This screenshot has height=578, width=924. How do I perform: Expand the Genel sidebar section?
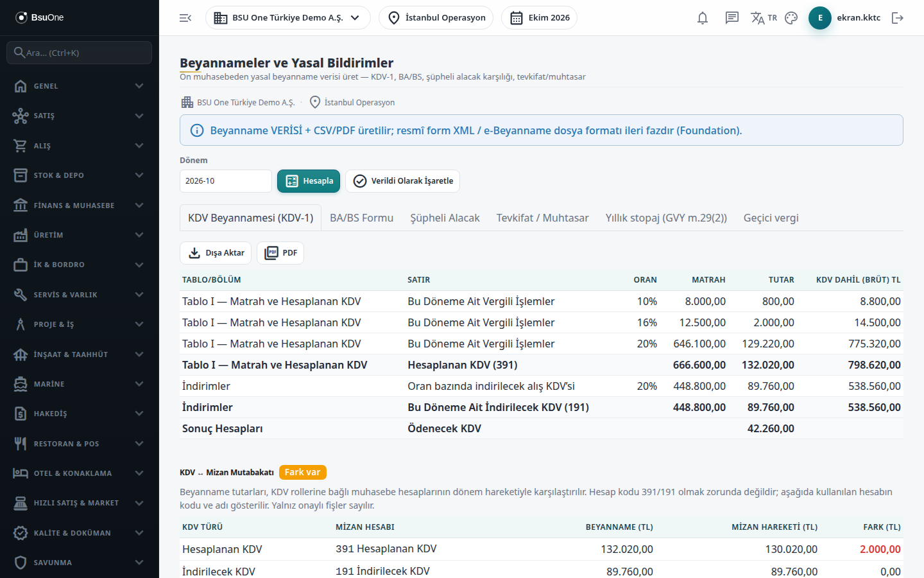(x=80, y=86)
